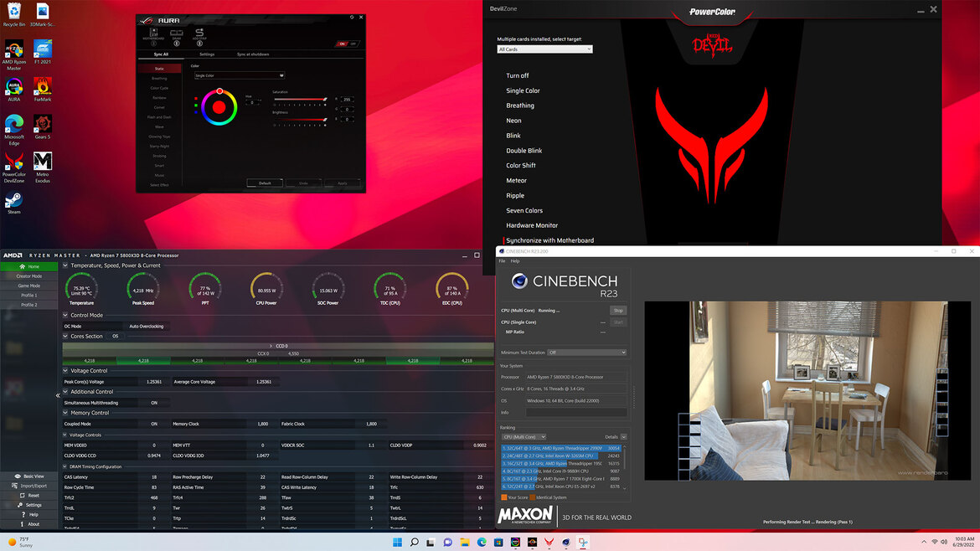Switch to the Sync All tab in AURA
Viewport: 980px width, 551px height.
coord(162,54)
